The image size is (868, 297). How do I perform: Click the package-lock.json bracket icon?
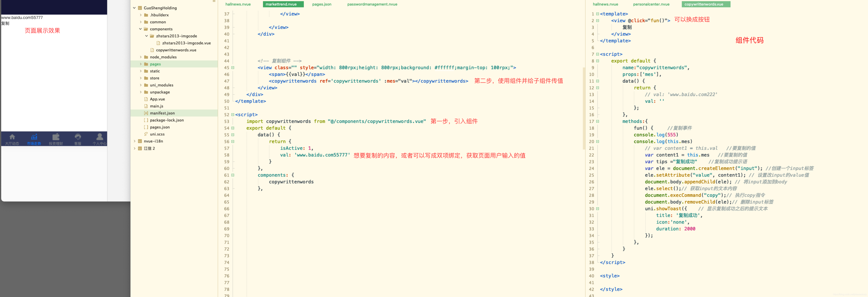pyautogui.click(x=146, y=120)
